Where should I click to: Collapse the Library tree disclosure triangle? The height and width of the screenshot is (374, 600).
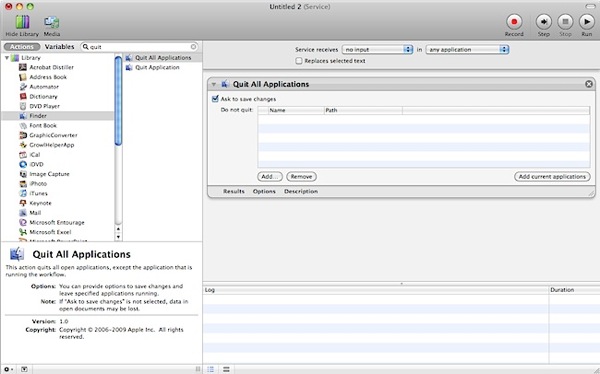pos(7,58)
